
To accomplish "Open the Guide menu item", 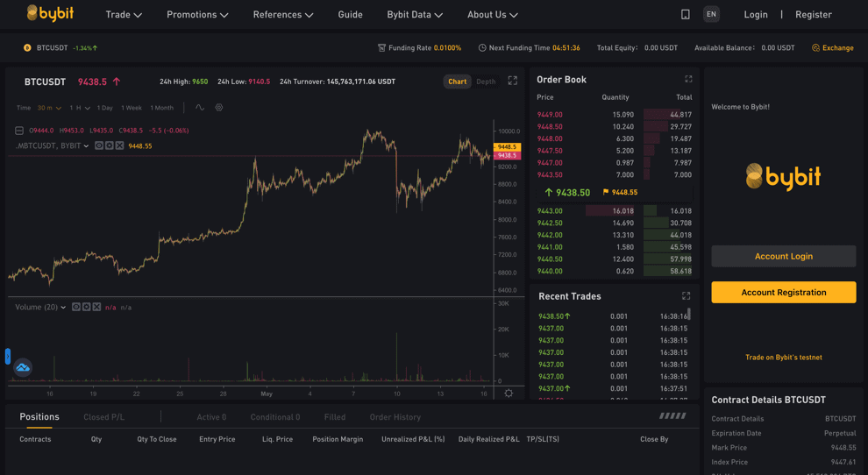I will pos(351,14).
